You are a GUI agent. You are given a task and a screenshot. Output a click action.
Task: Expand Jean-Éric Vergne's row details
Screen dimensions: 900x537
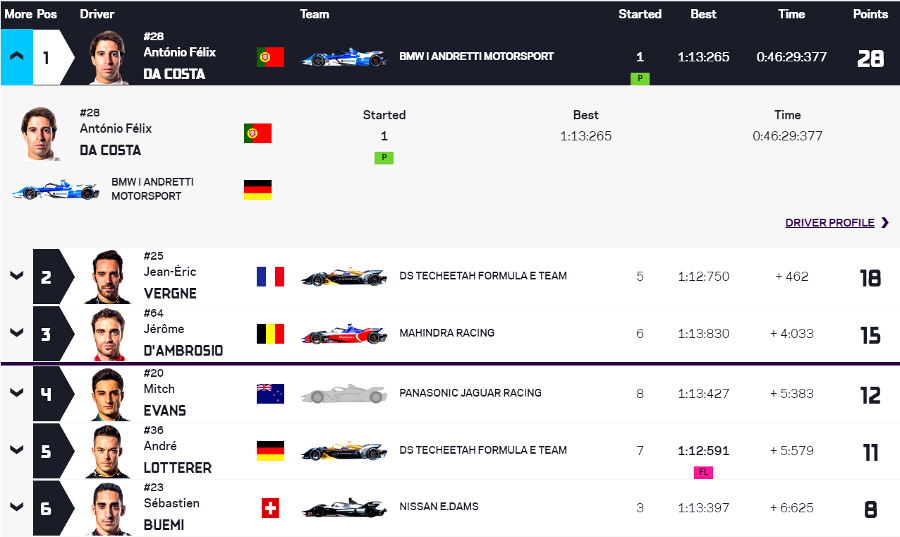coord(16,277)
